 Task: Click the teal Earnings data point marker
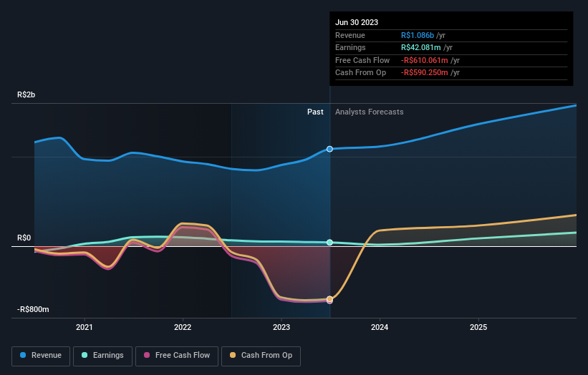click(x=329, y=243)
